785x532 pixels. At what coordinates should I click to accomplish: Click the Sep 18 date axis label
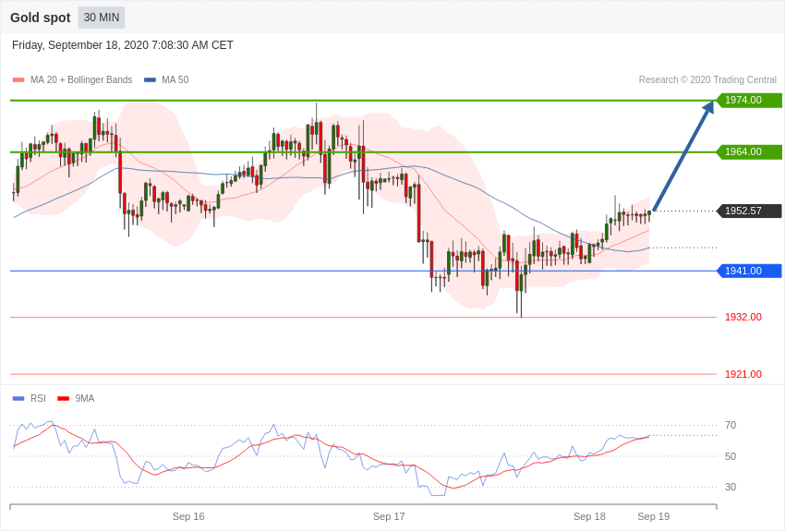click(x=589, y=516)
